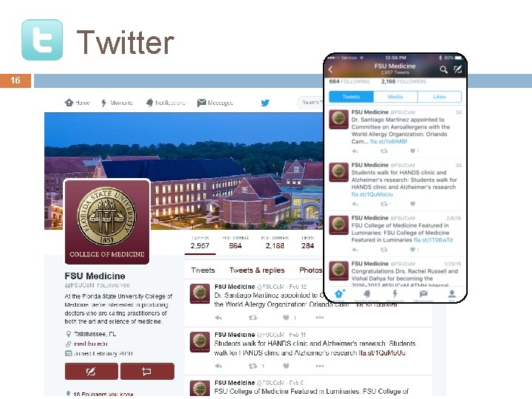Click the Twitter bird logo in navigation bar
This screenshot has width=532, height=399.
[265, 103]
